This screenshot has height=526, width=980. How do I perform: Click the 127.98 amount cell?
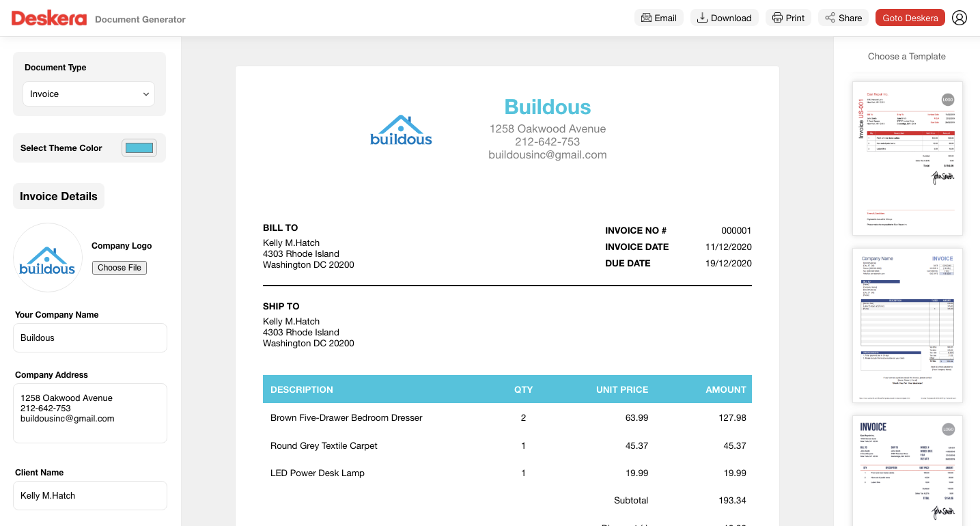(733, 417)
